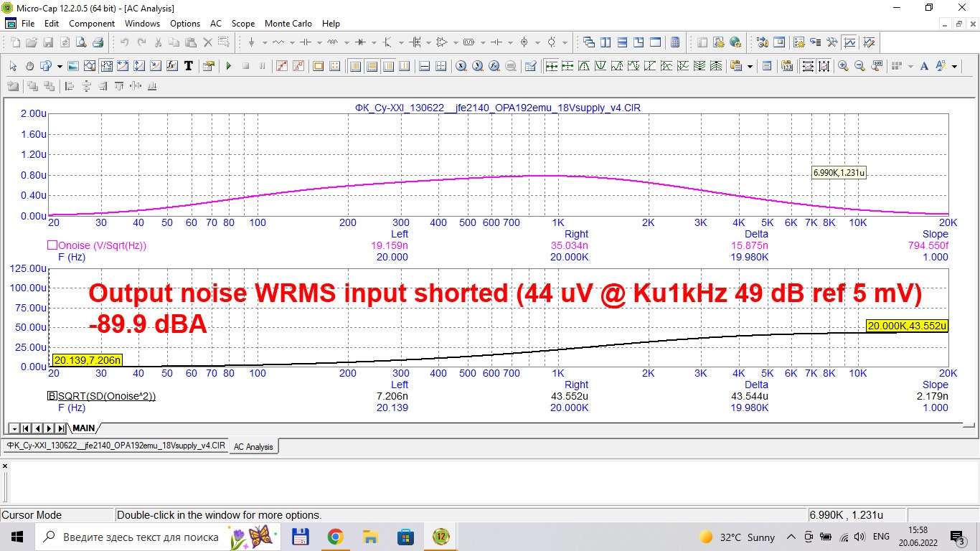Screen dimensions: 980x551
Task: Open the Scope menu
Action: [243, 23]
